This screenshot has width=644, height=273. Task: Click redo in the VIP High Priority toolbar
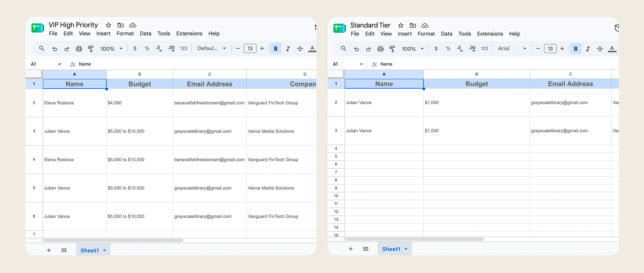click(x=67, y=49)
